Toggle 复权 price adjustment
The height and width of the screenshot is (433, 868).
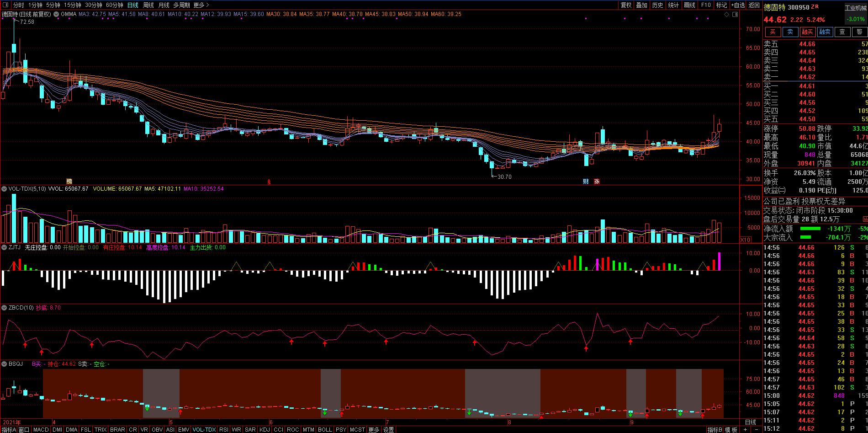626,5
